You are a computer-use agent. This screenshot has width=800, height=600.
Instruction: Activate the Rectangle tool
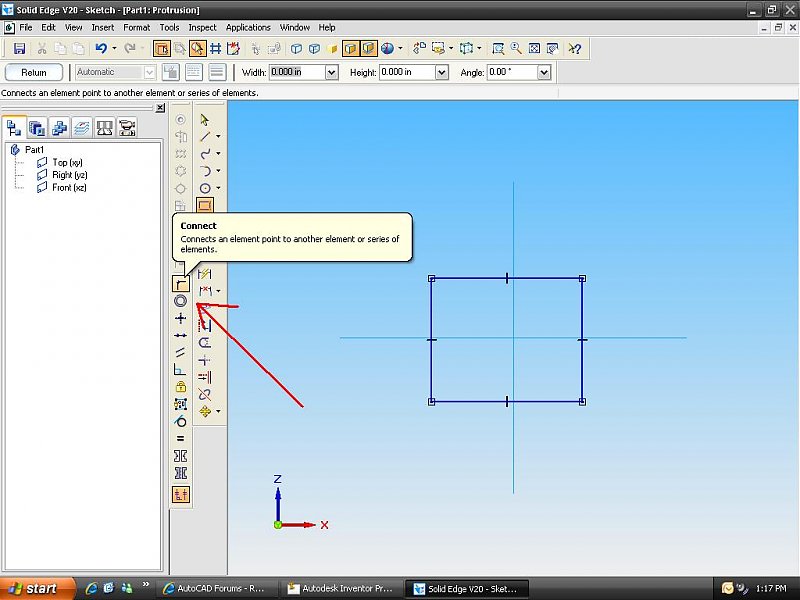(x=205, y=205)
